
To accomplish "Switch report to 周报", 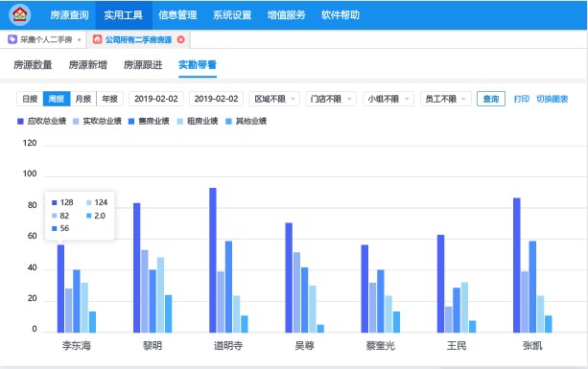I will click(57, 99).
